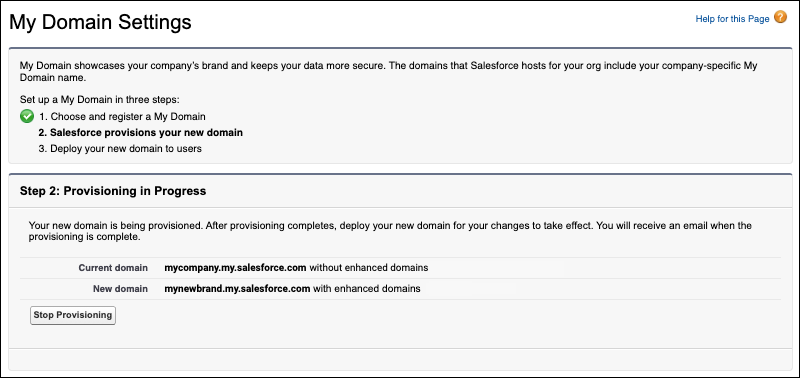Image resolution: width=800 pixels, height=378 pixels.
Task: Select mycompany.my.salesforce.com domain text
Action: pyautogui.click(x=235, y=268)
